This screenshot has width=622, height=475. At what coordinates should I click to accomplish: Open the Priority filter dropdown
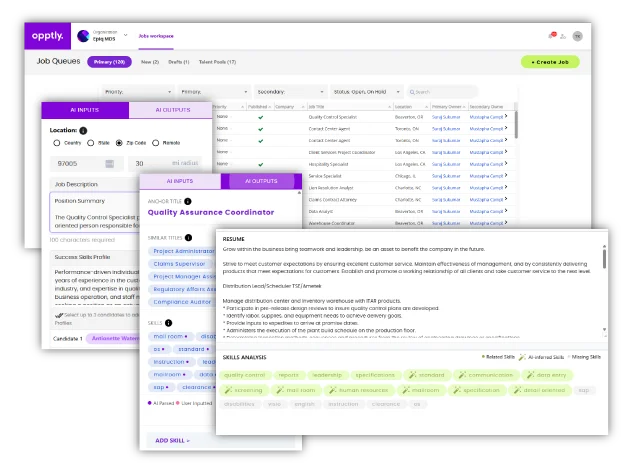[x=138, y=92]
